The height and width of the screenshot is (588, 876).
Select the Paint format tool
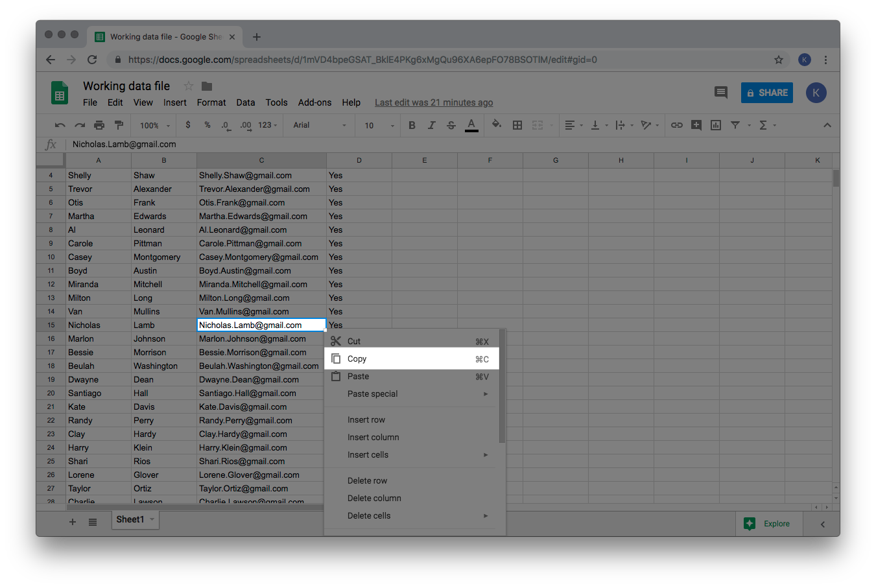pyautogui.click(x=119, y=125)
